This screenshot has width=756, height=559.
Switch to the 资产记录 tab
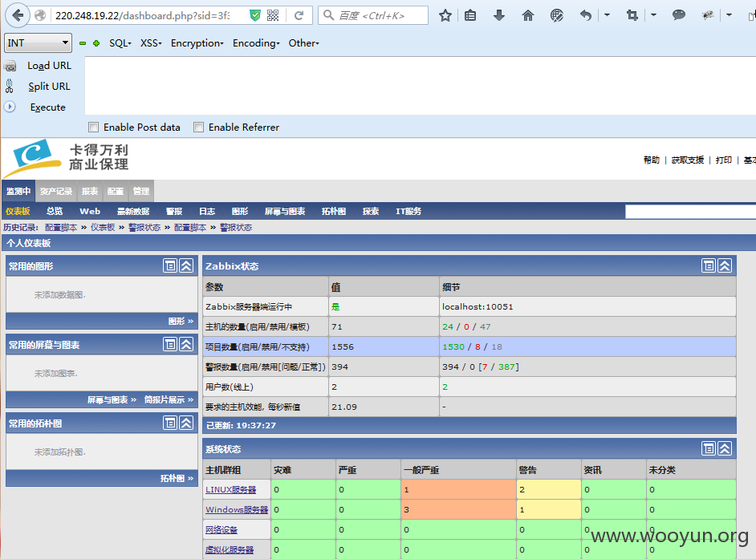pyautogui.click(x=56, y=192)
